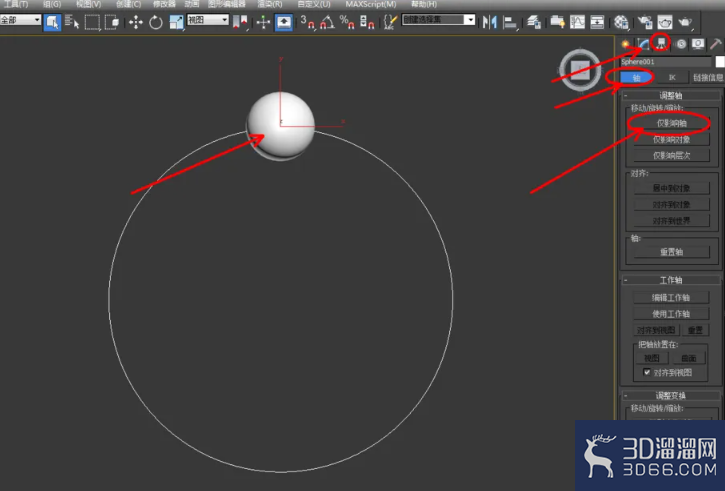Open the 视图 reference coordinate dropdown
The image size is (725, 491).
(208, 20)
